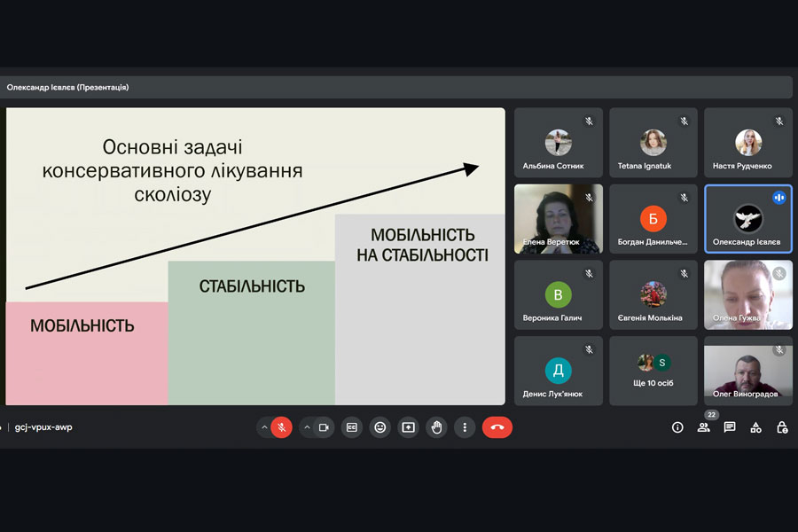Click muted mic icon on Елена Веретюк tile

pos(589,198)
